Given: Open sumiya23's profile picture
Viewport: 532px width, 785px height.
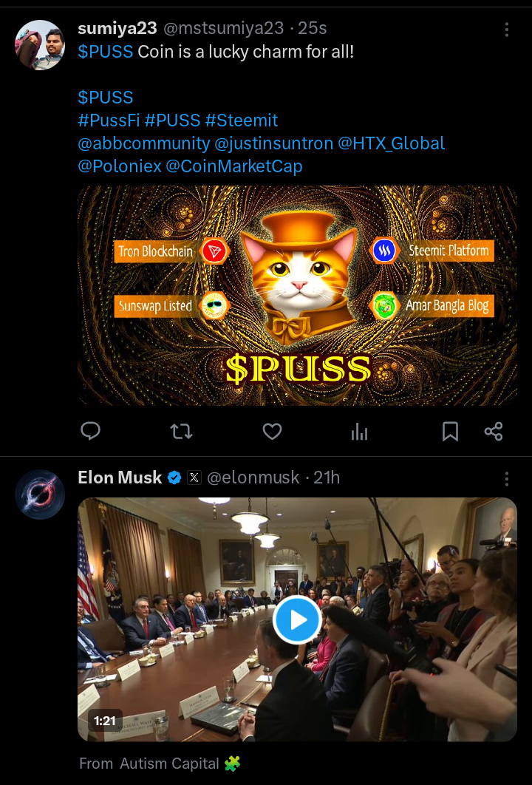Looking at the screenshot, I should 40,45.
